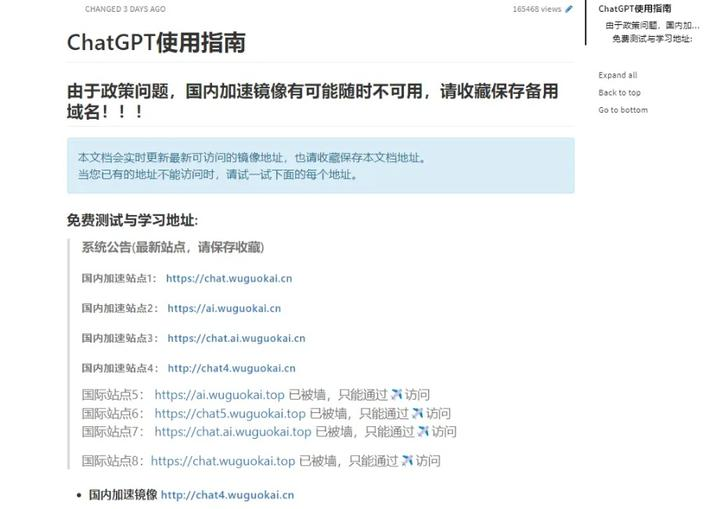Select 由于政策问题 entry in table of contents
720x509 pixels.
(x=652, y=25)
